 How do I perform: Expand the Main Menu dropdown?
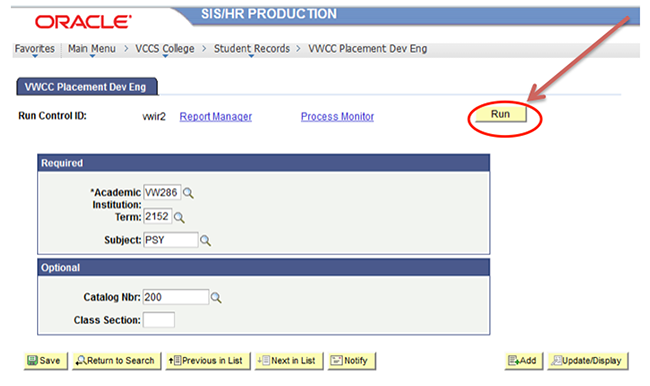tap(92, 49)
